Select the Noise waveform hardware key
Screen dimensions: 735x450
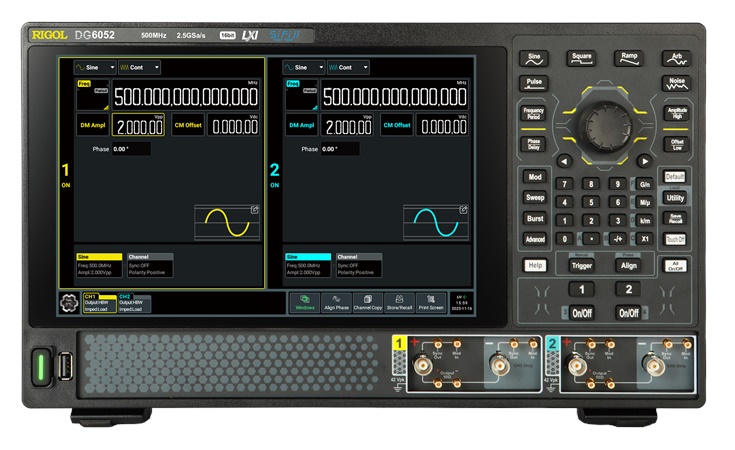point(676,83)
